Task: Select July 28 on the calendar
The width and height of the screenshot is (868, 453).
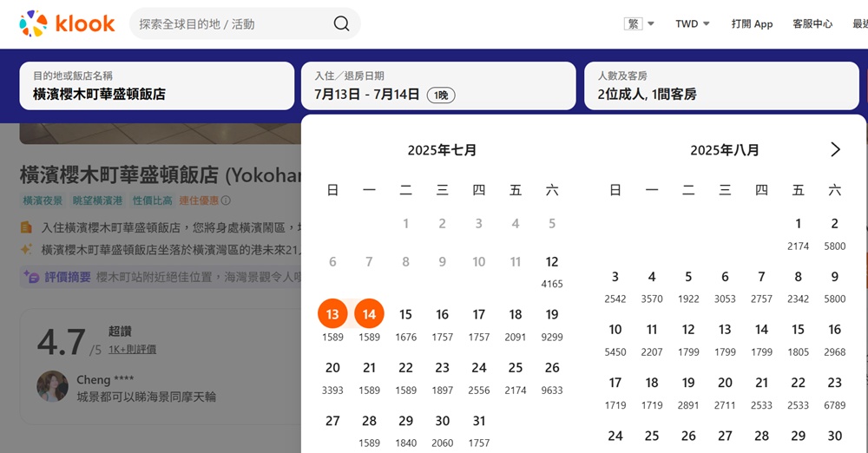Action: pos(369,430)
